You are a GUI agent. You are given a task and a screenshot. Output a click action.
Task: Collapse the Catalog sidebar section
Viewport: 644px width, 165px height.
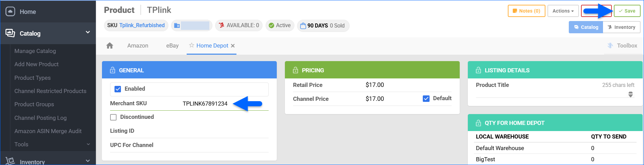point(88,32)
